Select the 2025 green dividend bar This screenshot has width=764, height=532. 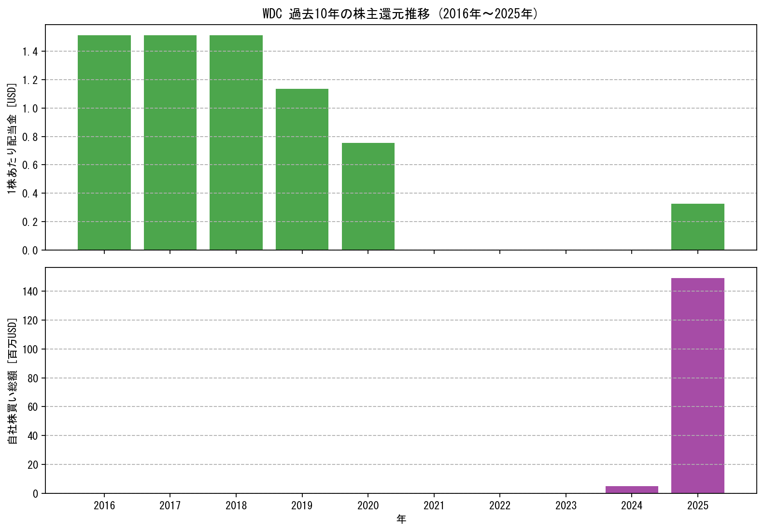click(x=698, y=227)
